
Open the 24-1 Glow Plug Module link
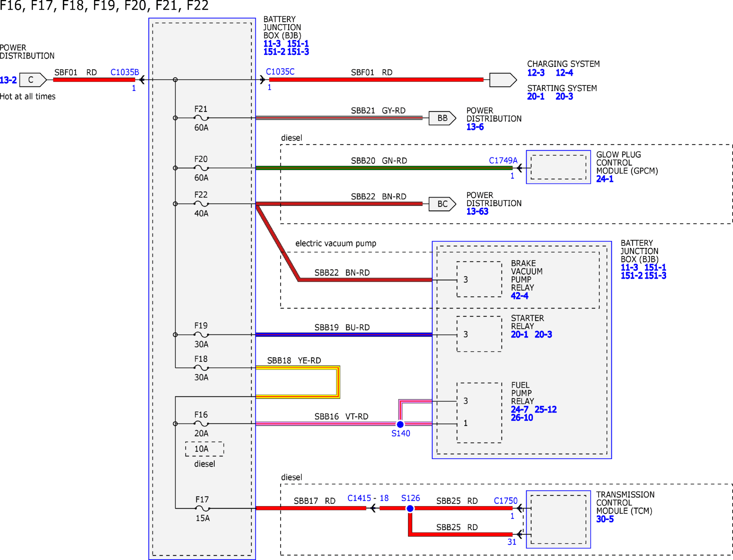tap(605, 179)
